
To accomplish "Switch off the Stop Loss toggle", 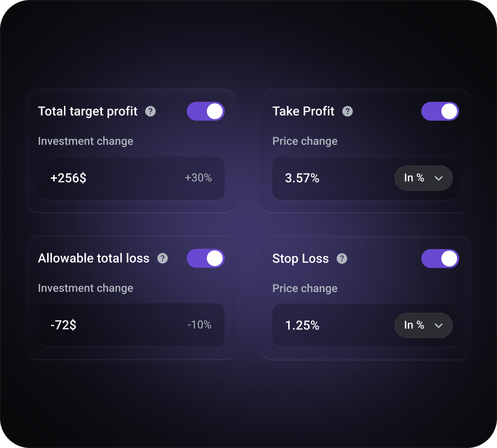I will pyautogui.click(x=440, y=259).
